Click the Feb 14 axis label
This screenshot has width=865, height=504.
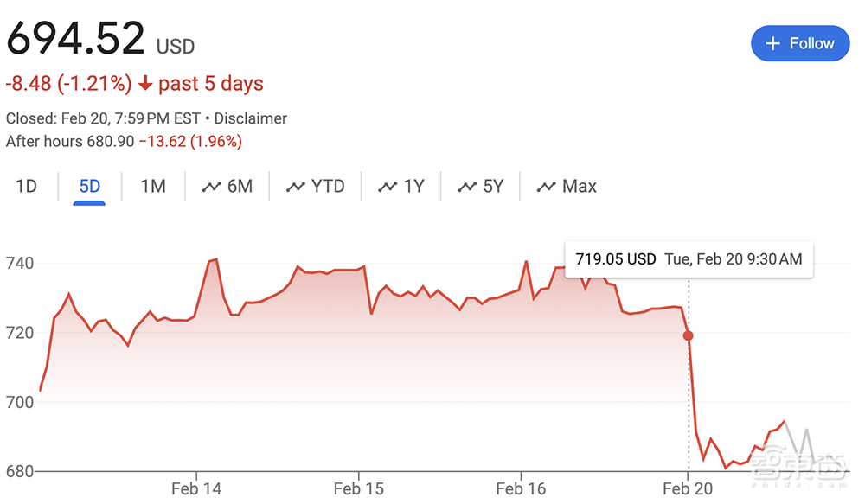pyautogui.click(x=196, y=488)
